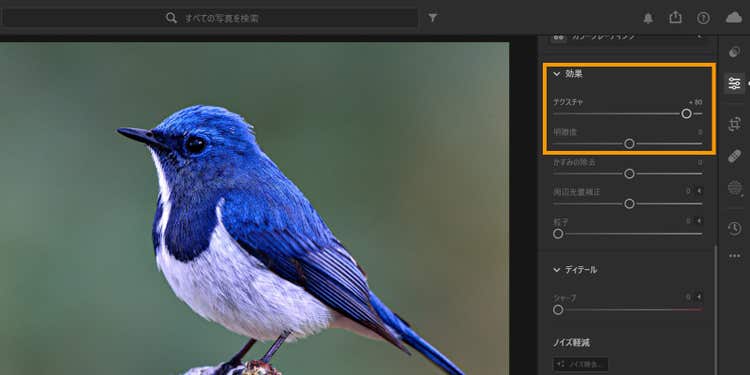
Task: Open the help question mark icon
Action: [x=703, y=18]
